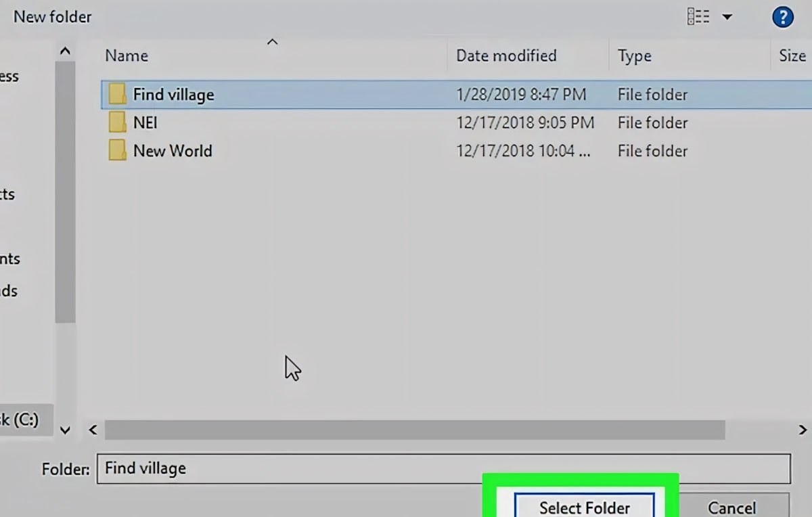Click the horizontal scrollbar left arrow
Image resolution: width=812 pixels, height=517 pixels.
93,430
